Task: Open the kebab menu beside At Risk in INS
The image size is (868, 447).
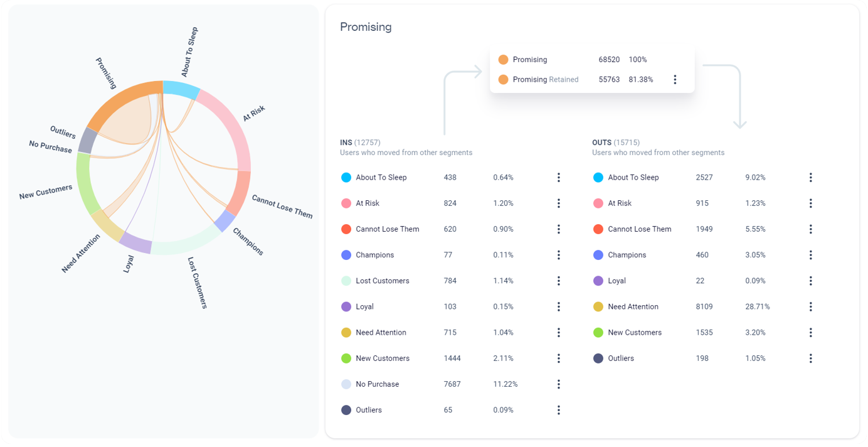Action: (558, 203)
